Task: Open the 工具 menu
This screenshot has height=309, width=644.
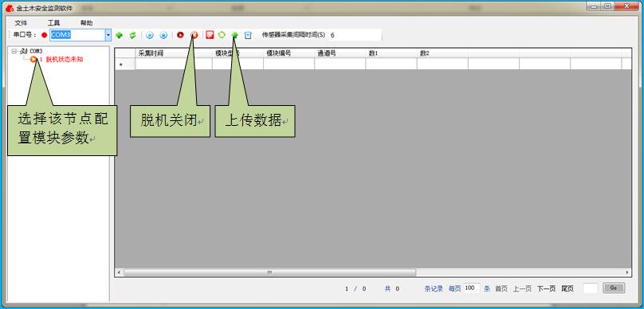Action: (x=54, y=23)
